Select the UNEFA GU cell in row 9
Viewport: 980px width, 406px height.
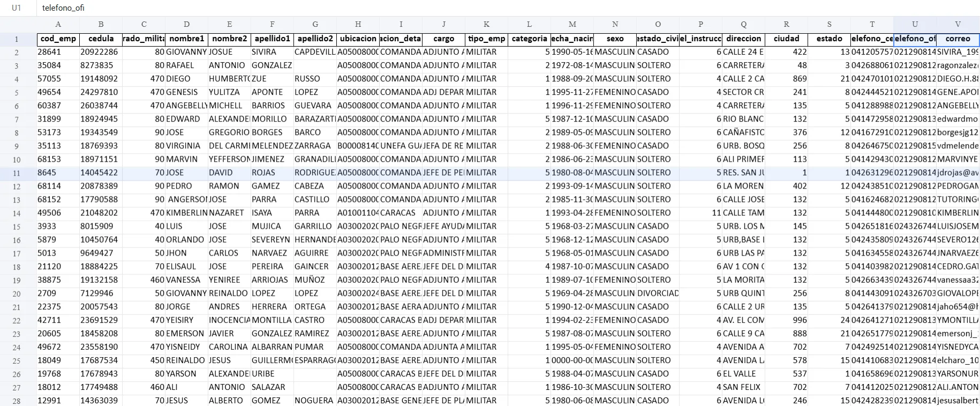pyautogui.click(x=401, y=146)
